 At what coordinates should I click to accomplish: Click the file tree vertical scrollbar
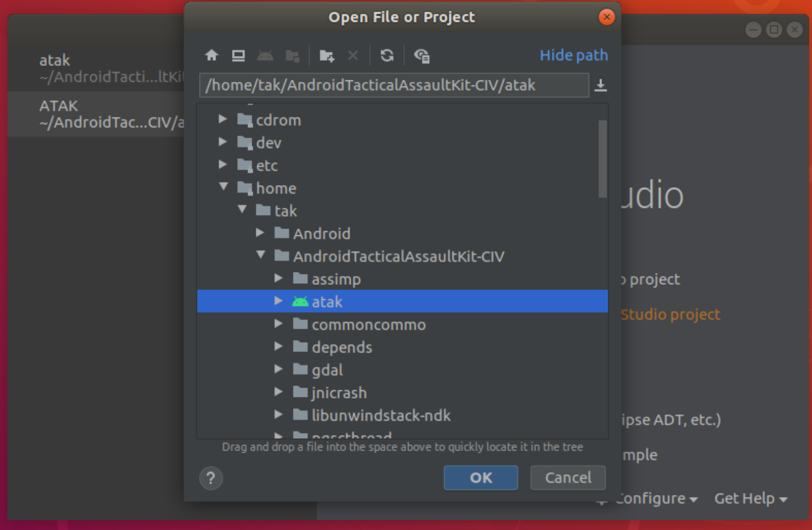click(602, 159)
